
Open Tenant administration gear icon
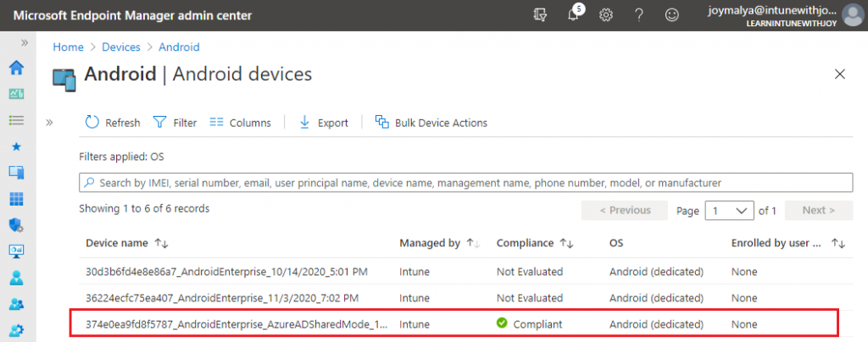pos(17,330)
